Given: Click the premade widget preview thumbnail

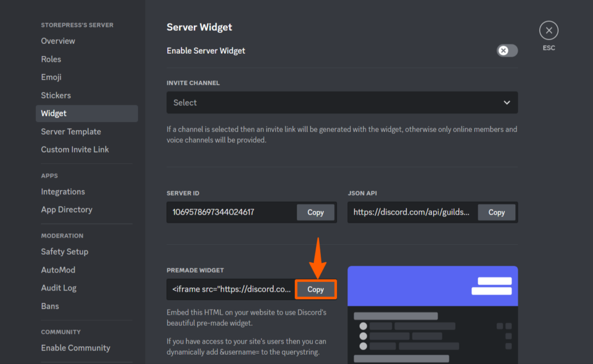Looking at the screenshot, I should [433, 315].
